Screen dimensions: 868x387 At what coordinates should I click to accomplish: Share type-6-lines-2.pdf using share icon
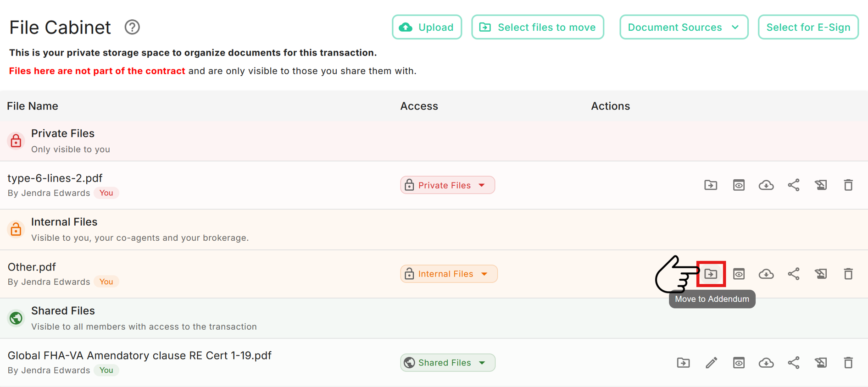pos(794,185)
